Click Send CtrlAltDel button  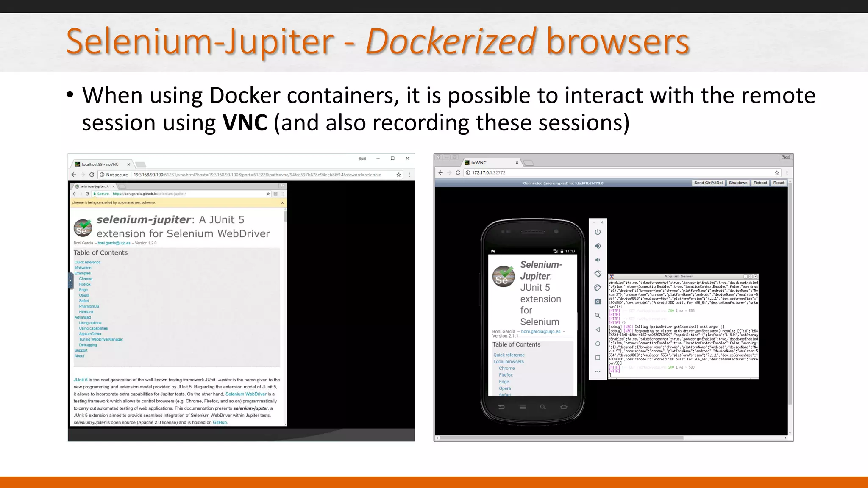tap(708, 183)
